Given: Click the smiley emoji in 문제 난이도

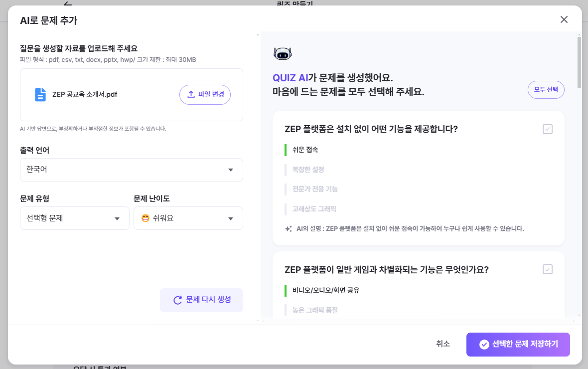Looking at the screenshot, I should click(x=146, y=218).
